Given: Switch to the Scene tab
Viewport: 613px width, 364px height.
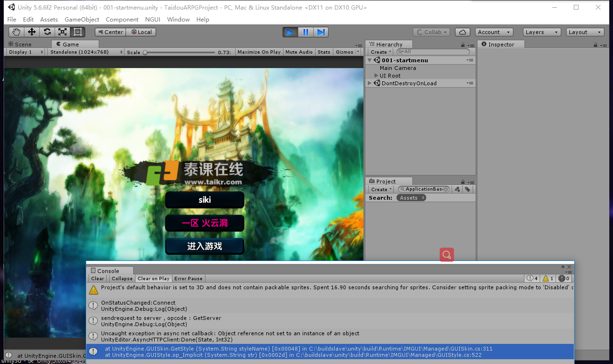Looking at the screenshot, I should point(20,44).
